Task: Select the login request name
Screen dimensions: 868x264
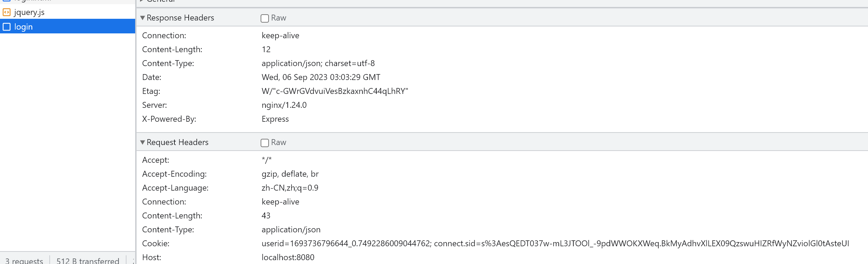Action: pyautogui.click(x=23, y=27)
